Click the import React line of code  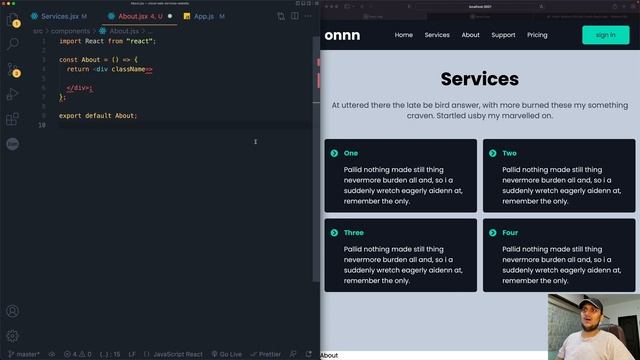(107, 41)
